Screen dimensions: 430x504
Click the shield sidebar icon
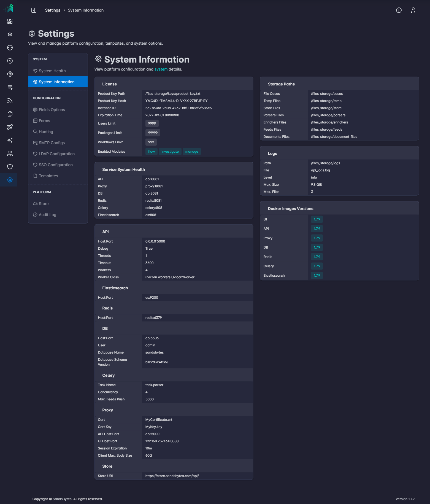(x=10, y=167)
